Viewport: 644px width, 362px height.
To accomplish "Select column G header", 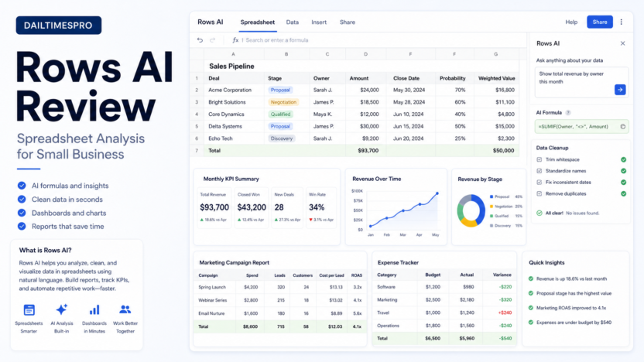I will click(x=495, y=54).
